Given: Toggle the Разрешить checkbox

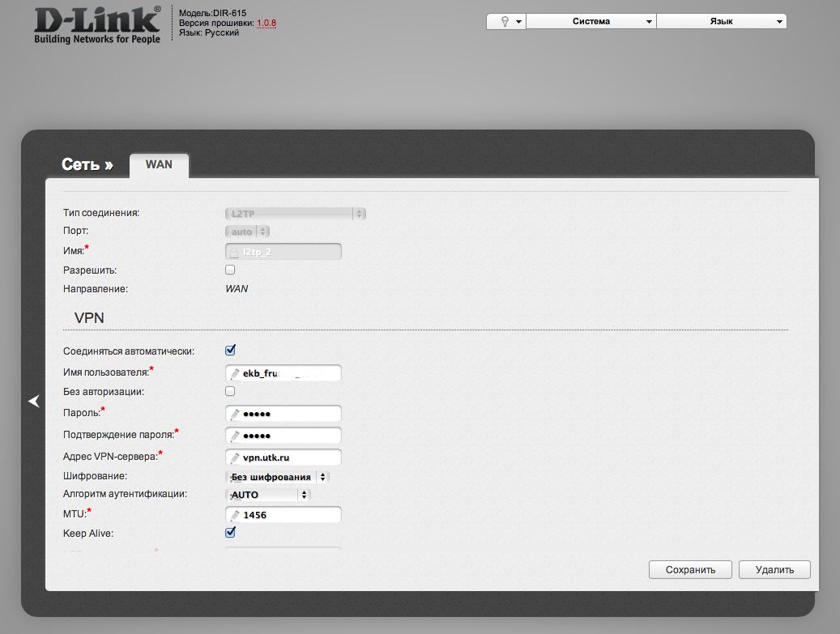Looking at the screenshot, I should click(230, 270).
